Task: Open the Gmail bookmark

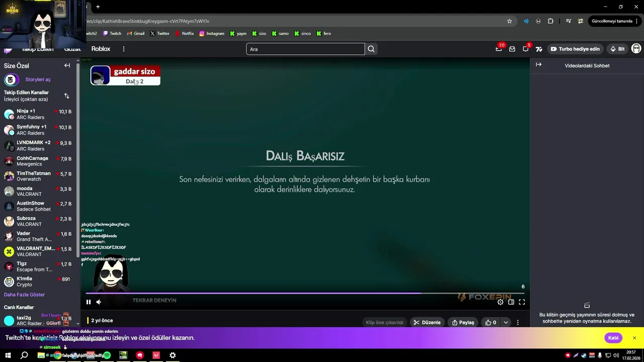Action: click(x=136, y=34)
